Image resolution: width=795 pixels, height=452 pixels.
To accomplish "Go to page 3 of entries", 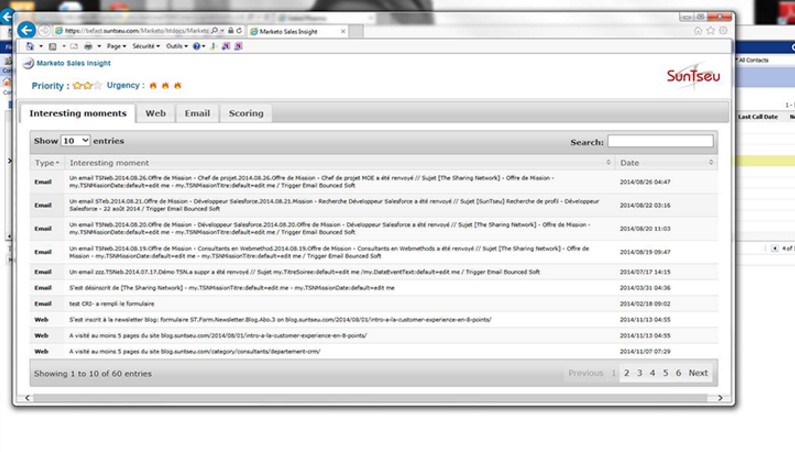I will coord(640,373).
